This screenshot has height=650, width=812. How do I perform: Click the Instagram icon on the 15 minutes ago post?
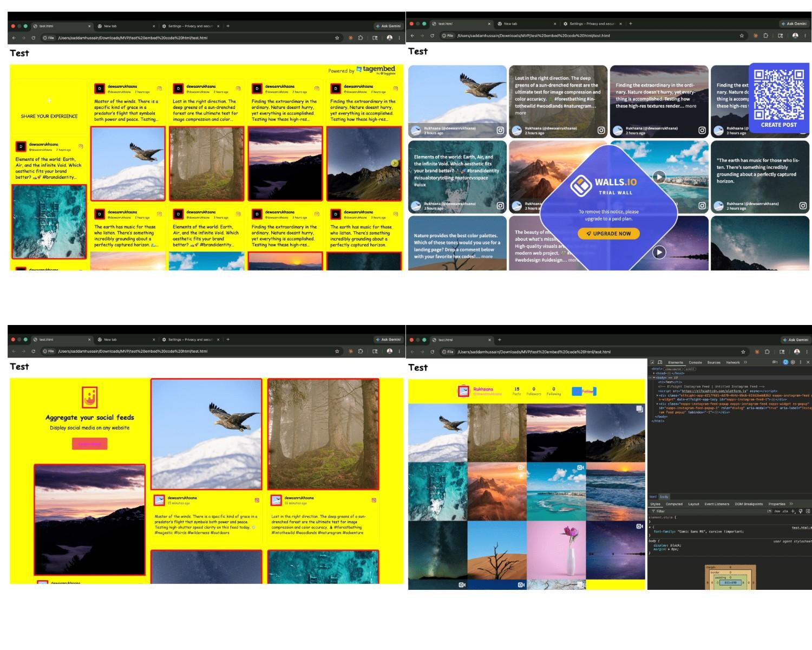point(257,500)
